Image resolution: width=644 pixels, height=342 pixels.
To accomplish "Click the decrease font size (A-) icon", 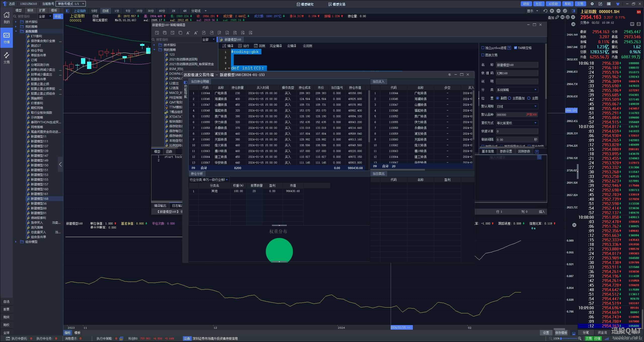I will pos(188,33).
